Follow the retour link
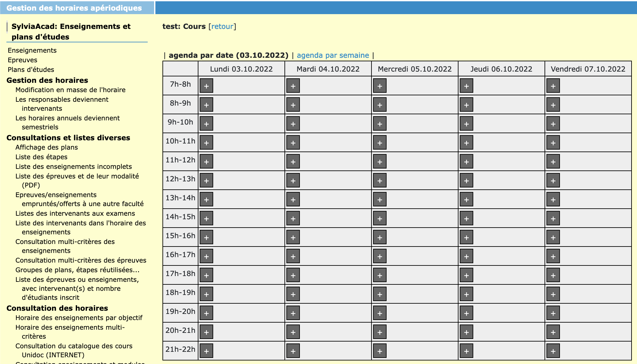This screenshot has height=364, width=637. pyautogui.click(x=222, y=26)
